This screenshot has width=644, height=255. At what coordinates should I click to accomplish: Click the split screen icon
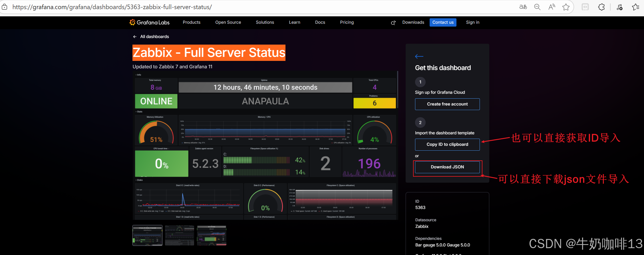[x=585, y=7]
